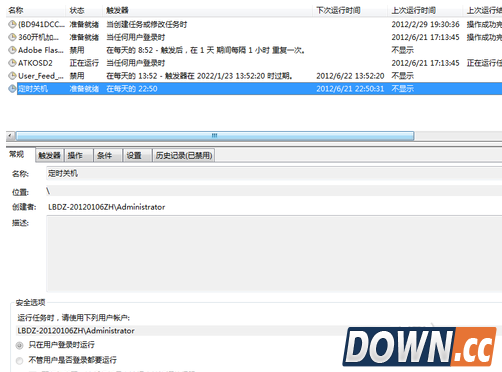Viewport: 502px width, 372px height.
Task: Click the left arrow of the horizontal scrollbar
Action: (10, 136)
